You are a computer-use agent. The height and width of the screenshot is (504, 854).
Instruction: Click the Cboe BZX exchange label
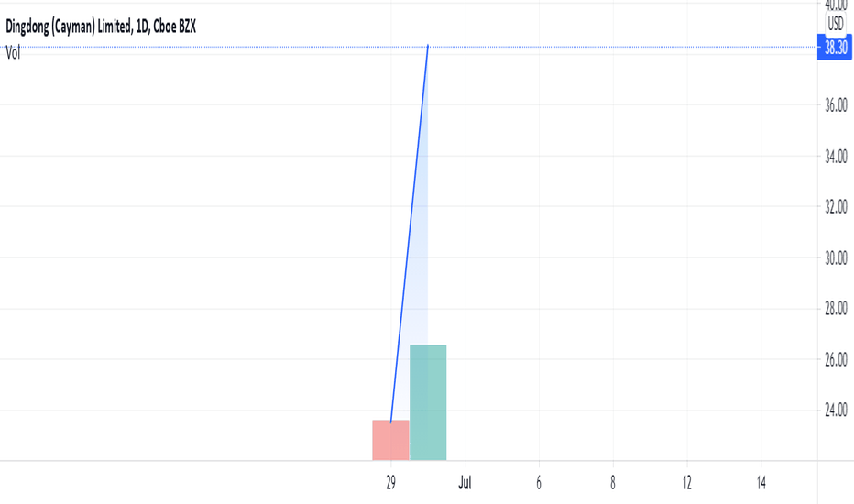click(174, 27)
